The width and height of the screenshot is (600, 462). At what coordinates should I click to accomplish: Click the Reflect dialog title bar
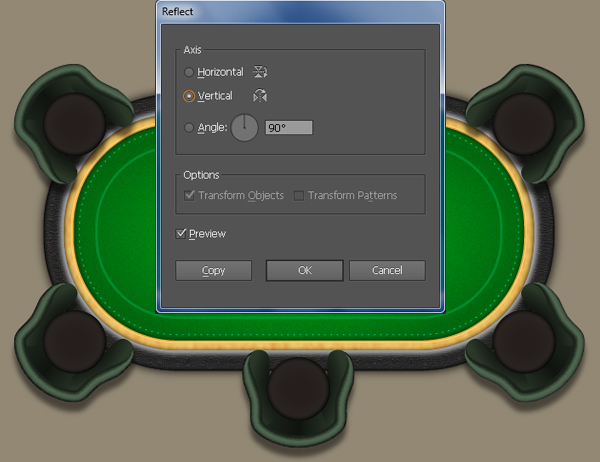[300, 11]
